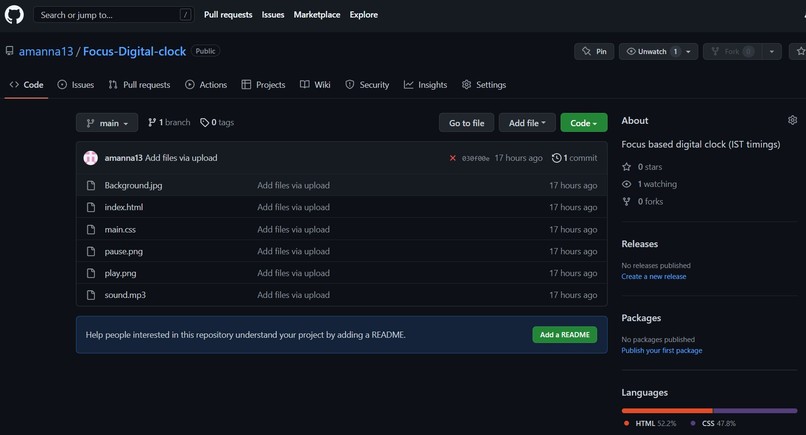Open the green Code dropdown
Screen dimensions: 806x435
583,123
